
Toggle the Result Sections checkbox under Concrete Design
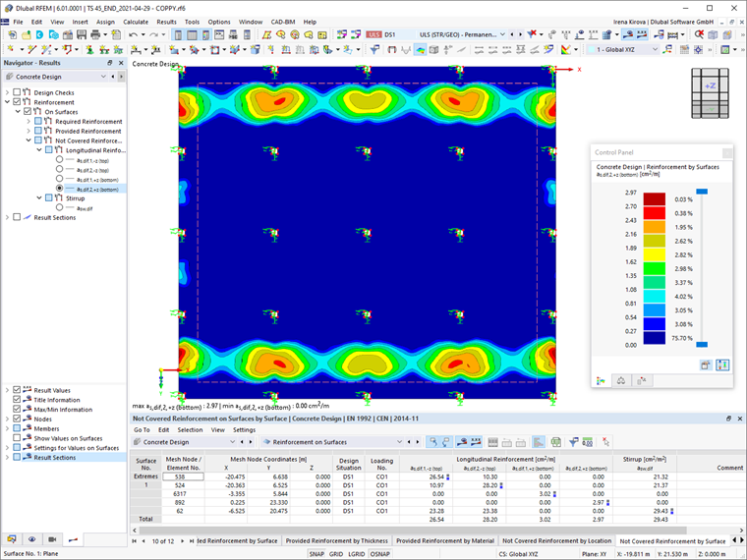coord(17,217)
